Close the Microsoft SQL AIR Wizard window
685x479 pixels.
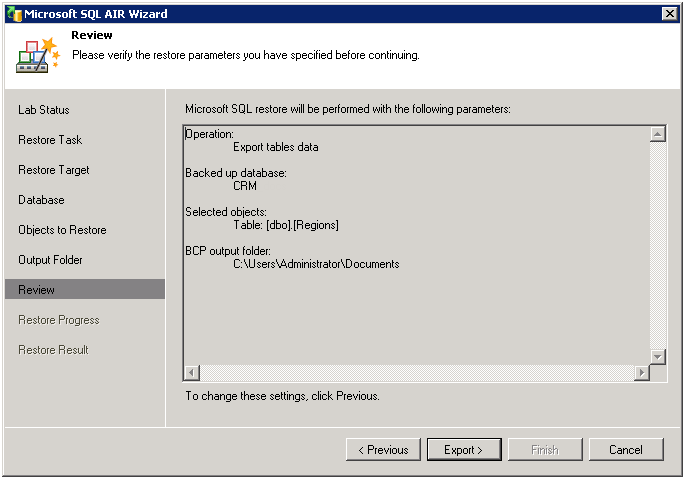[x=669, y=14]
